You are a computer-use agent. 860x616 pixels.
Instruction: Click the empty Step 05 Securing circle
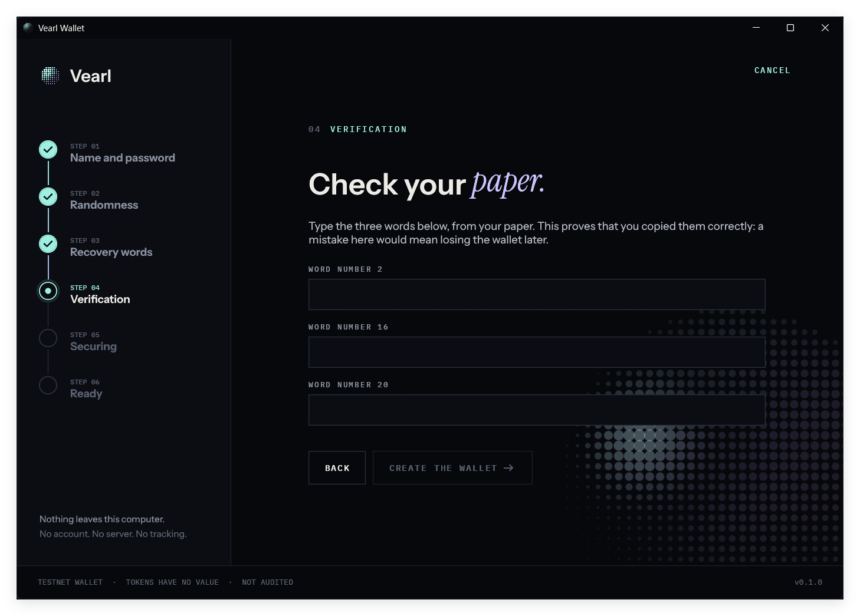point(48,338)
